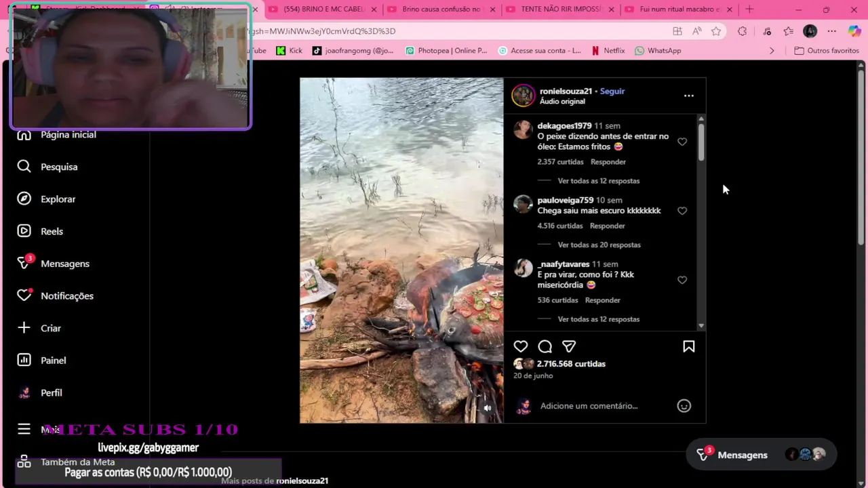Close the Fui num ritual macabro tab
This screenshot has height=488, width=868.
tap(730, 9)
